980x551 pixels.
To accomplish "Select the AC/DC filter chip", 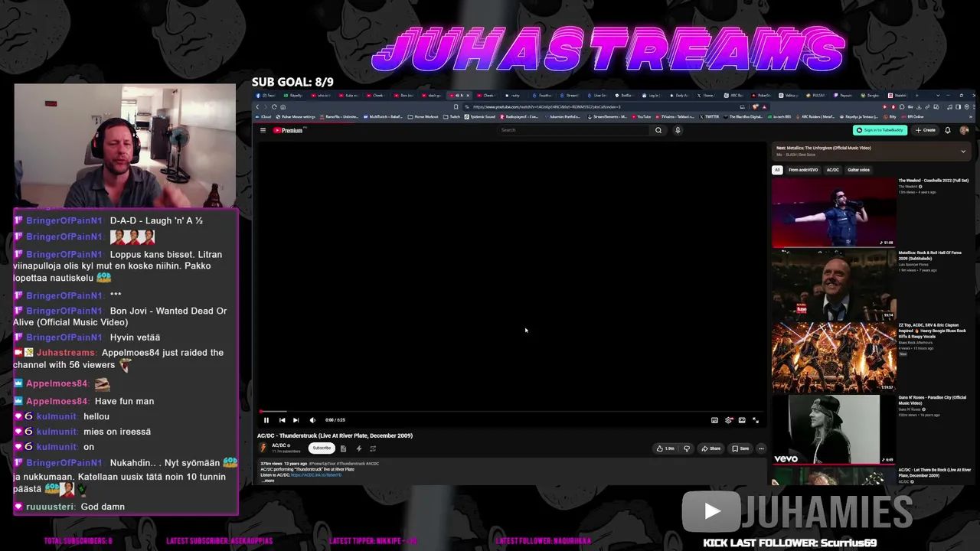I will [832, 170].
